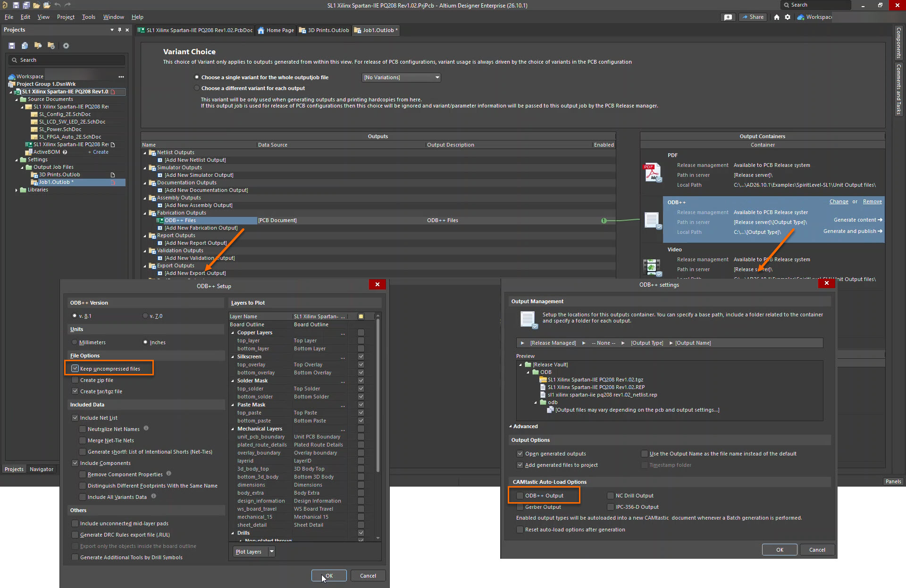Click the Projects panel Search field

tap(67, 60)
